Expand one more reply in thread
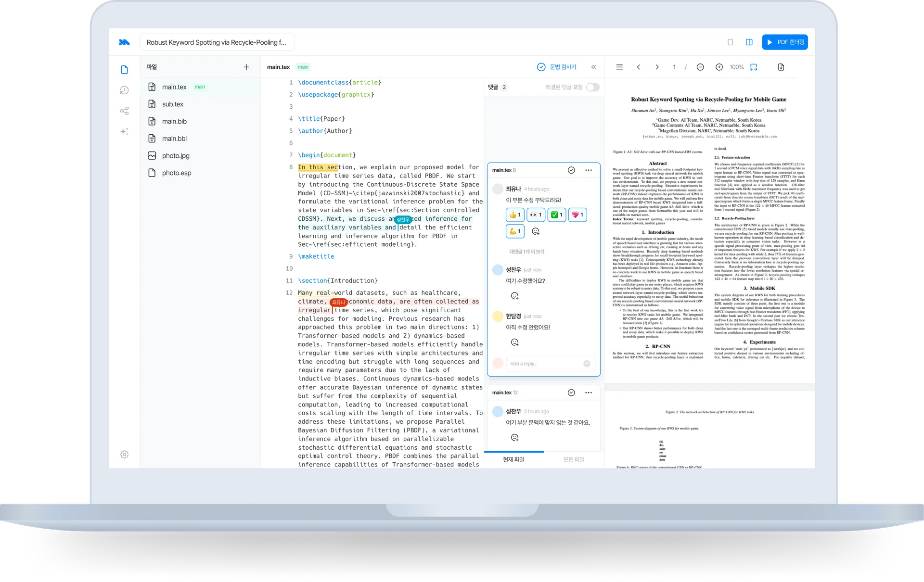This screenshot has height=582, width=924. click(x=527, y=252)
